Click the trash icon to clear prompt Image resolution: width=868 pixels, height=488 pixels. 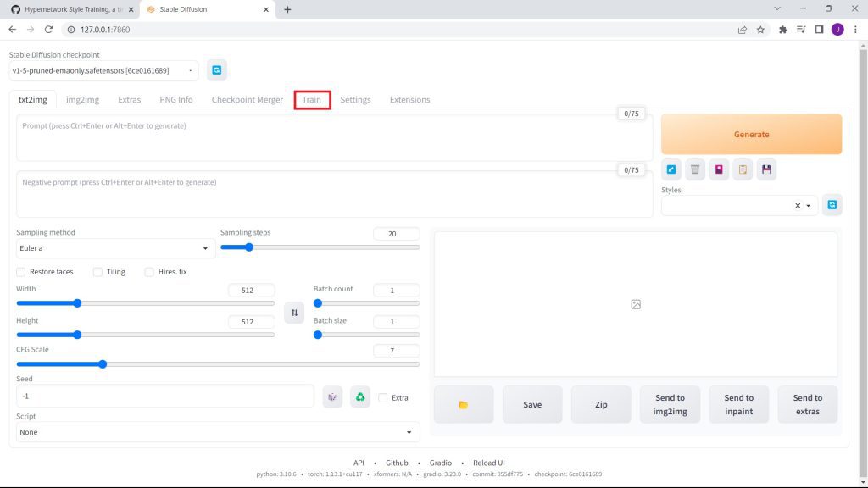[695, 169]
